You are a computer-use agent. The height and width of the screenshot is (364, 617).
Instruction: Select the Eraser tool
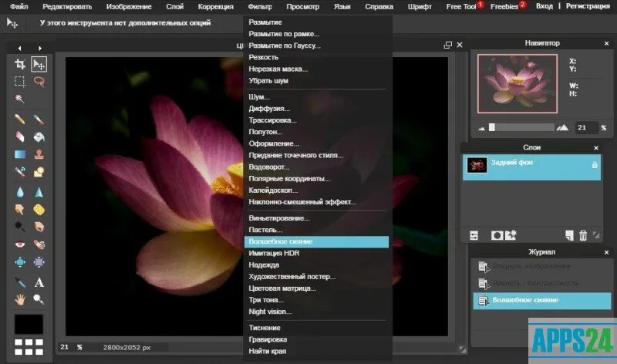coord(20,136)
